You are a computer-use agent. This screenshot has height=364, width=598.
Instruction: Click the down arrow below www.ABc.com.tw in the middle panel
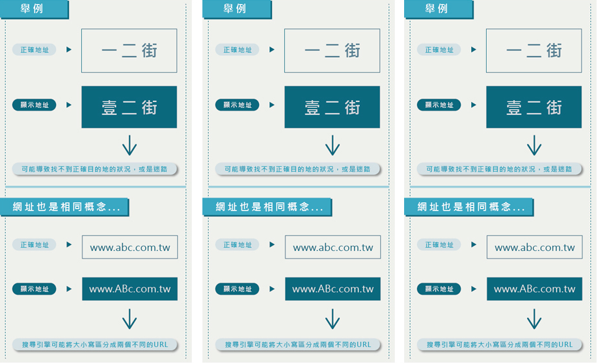point(333,318)
